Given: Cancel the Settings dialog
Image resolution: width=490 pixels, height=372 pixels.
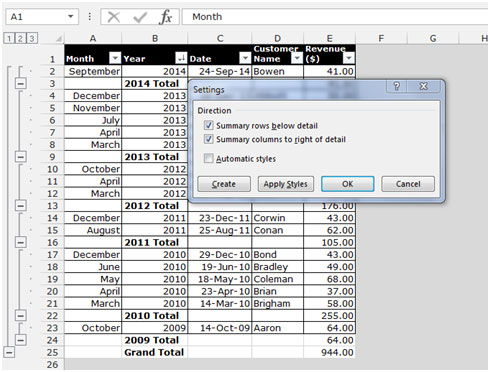Looking at the screenshot, I should click(408, 184).
